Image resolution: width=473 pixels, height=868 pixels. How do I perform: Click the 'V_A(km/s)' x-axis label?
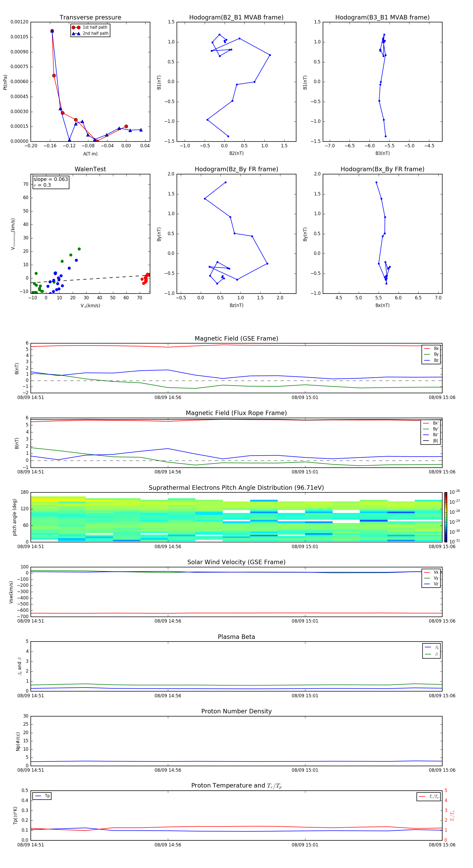[90, 306]
